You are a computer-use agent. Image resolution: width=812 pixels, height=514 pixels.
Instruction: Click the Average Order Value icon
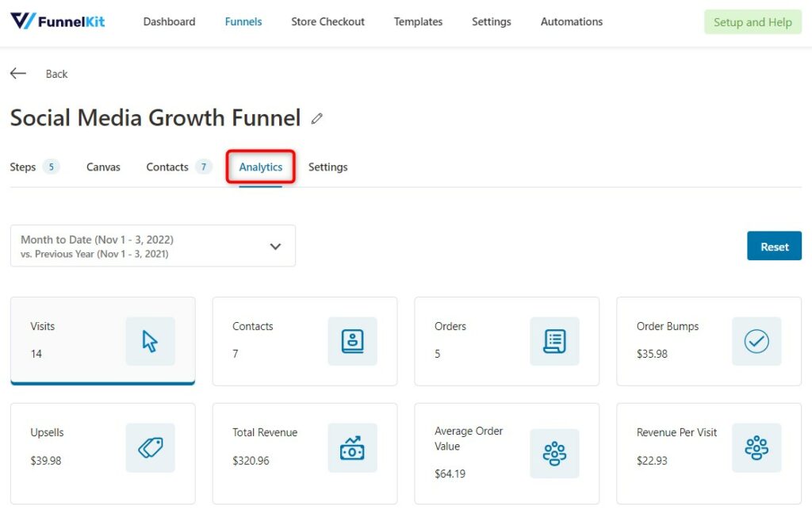(554, 454)
